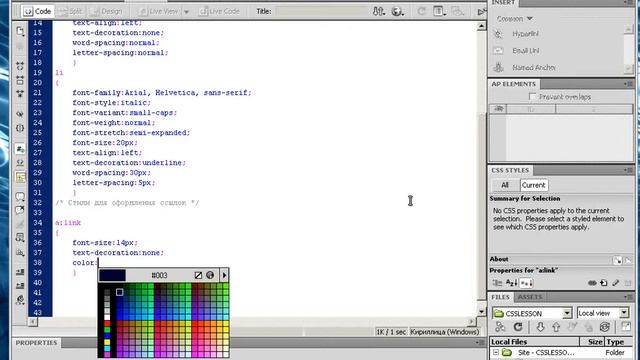Viewport: 640px width, 360px height.
Task: Open the View Options toolbar icon
Action: (x=439, y=11)
